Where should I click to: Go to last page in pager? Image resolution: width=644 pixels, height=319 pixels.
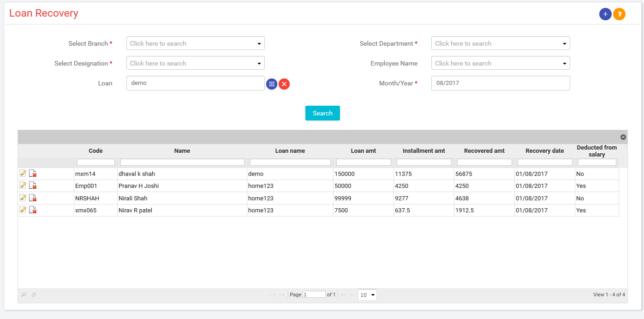pyautogui.click(x=353, y=295)
